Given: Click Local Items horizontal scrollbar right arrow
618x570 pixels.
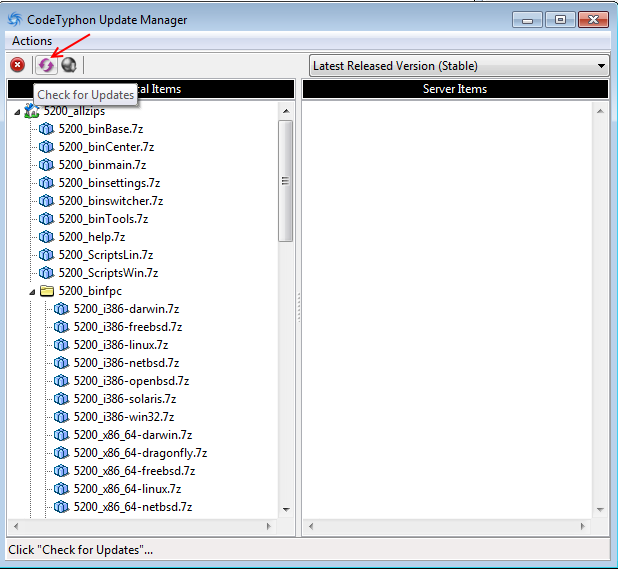Looking at the screenshot, I should (x=269, y=526).
